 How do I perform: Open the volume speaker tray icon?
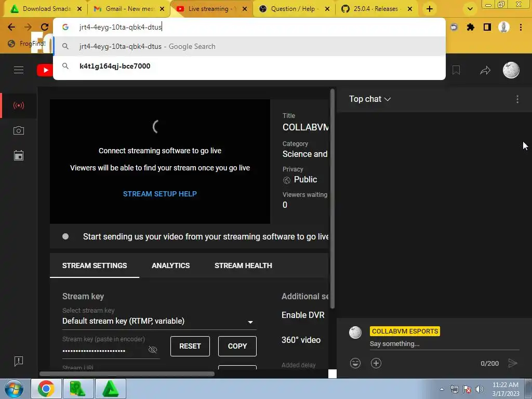(x=480, y=389)
